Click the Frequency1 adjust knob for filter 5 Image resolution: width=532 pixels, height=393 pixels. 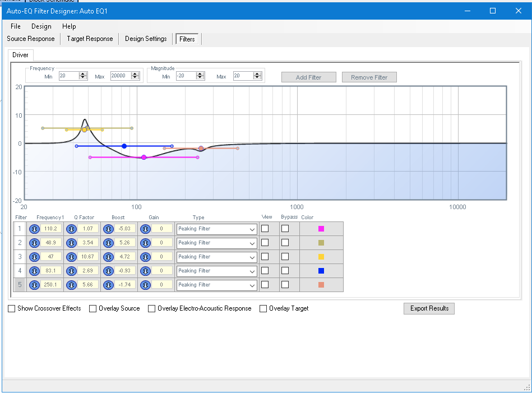click(34, 285)
